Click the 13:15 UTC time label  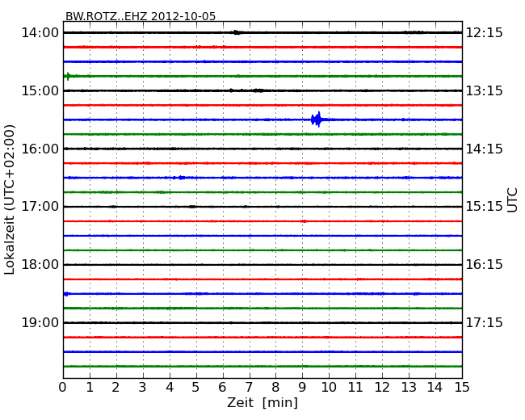click(485, 90)
